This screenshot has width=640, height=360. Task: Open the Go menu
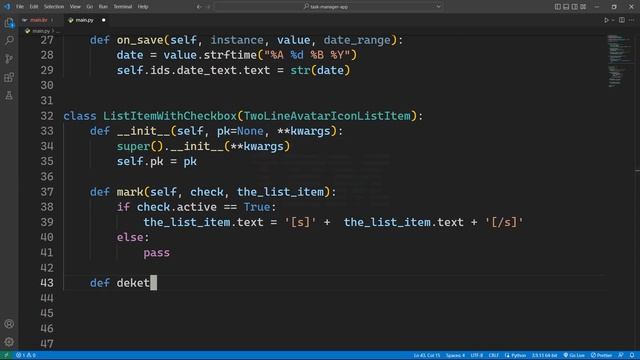click(89, 7)
